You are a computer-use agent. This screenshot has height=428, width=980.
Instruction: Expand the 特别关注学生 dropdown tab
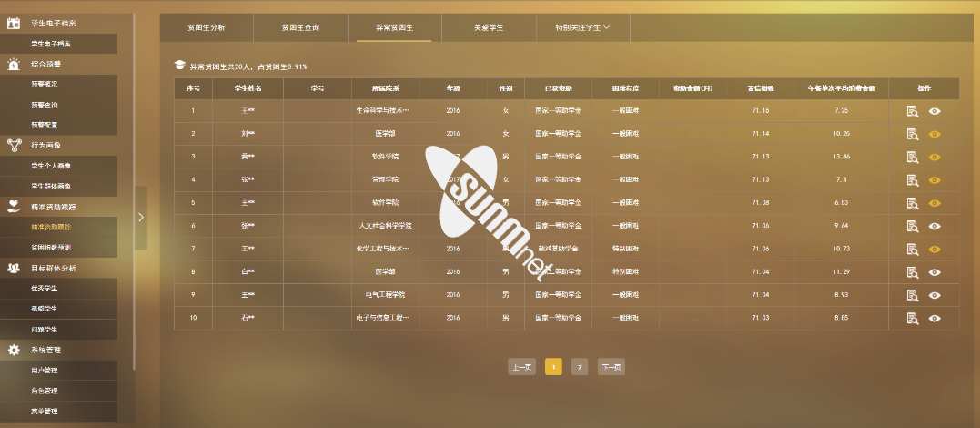tap(582, 27)
